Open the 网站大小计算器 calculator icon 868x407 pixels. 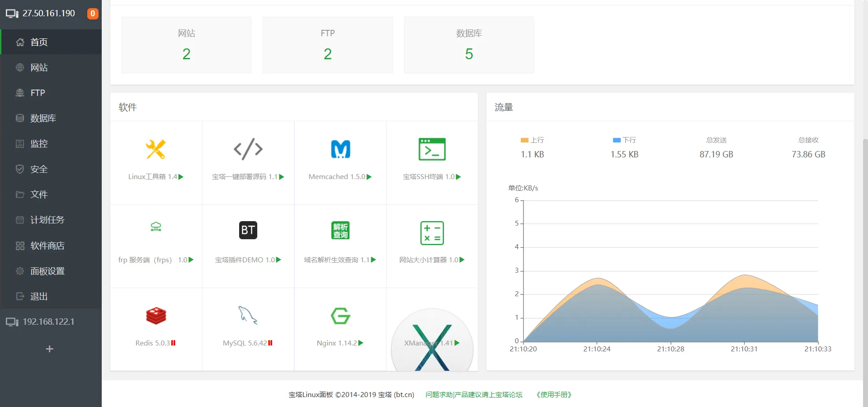pos(432,233)
